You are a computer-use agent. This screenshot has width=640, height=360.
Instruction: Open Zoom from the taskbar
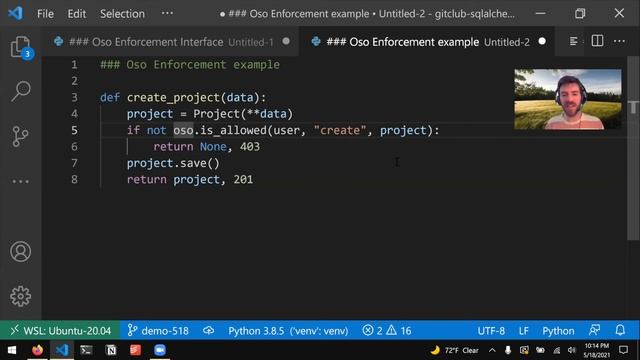point(160,350)
